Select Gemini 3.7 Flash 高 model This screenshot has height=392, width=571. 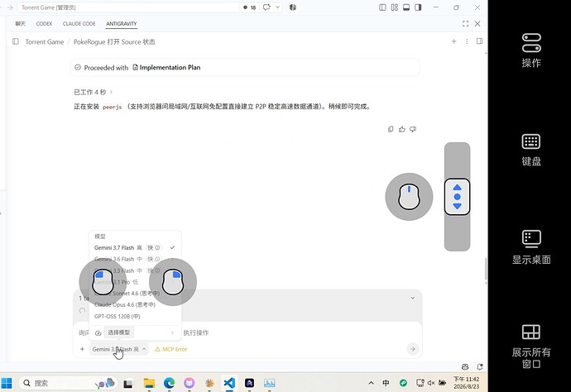[x=135, y=247]
